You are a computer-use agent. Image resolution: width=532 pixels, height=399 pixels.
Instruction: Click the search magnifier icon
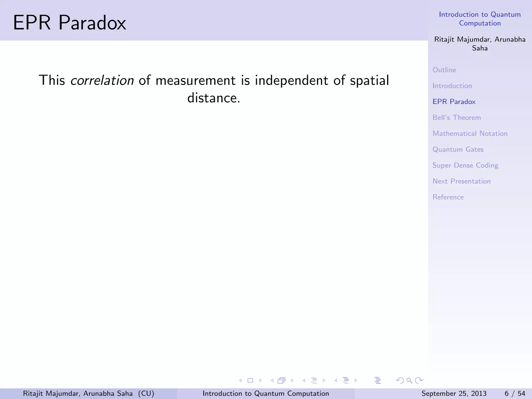click(409, 381)
